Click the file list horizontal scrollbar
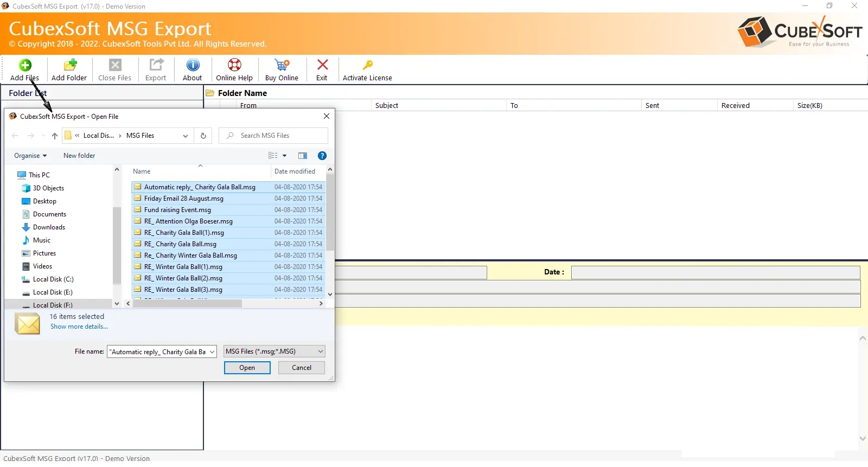Image resolution: width=868 pixels, height=467 pixels. click(x=187, y=304)
